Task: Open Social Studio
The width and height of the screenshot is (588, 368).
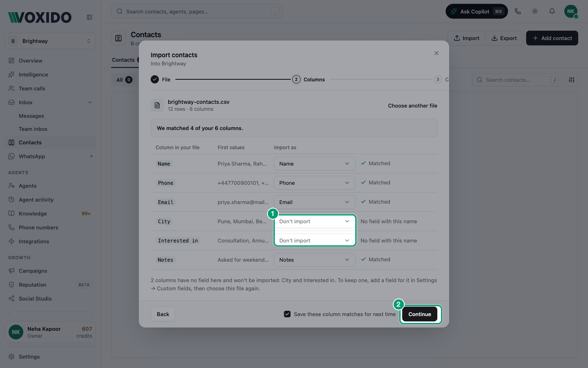Action: coord(51,298)
